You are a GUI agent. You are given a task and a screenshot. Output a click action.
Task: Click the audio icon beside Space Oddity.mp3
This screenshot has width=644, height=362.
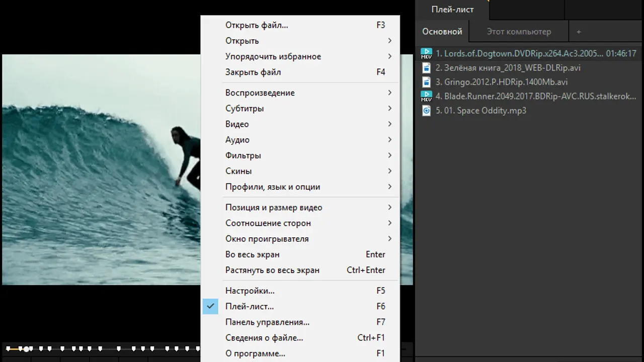[x=426, y=111]
